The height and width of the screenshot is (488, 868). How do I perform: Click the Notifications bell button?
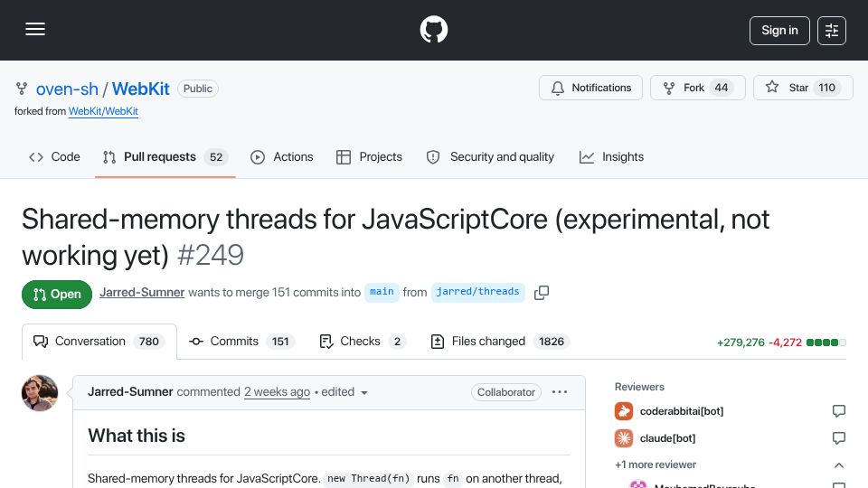tap(590, 88)
